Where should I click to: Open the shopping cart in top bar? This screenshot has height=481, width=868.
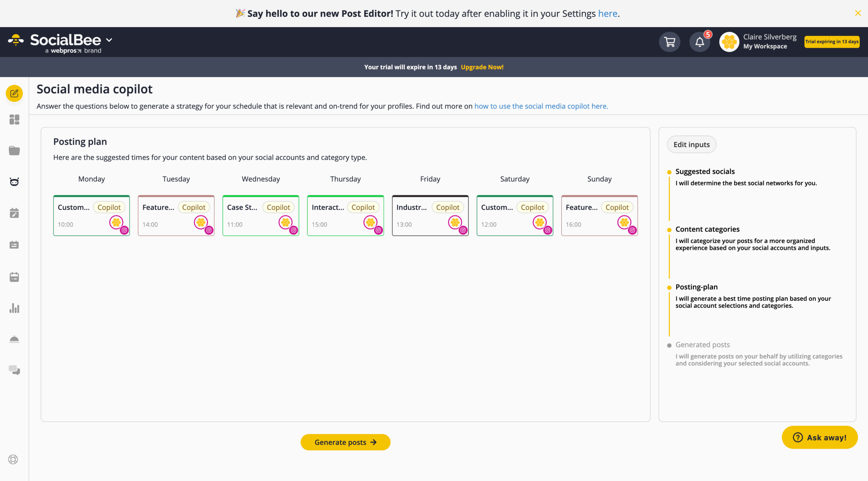[x=669, y=42]
